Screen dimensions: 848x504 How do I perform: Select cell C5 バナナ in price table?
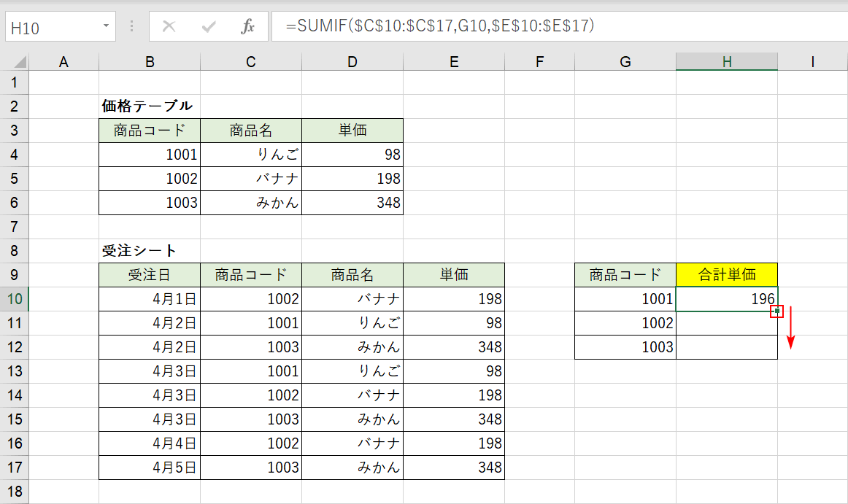pos(251,179)
